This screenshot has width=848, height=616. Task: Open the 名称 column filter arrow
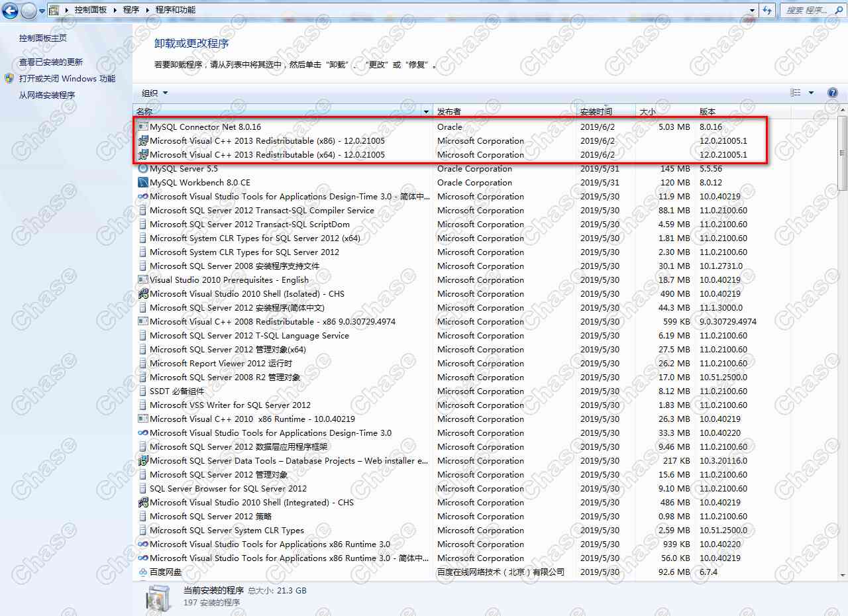coord(426,111)
